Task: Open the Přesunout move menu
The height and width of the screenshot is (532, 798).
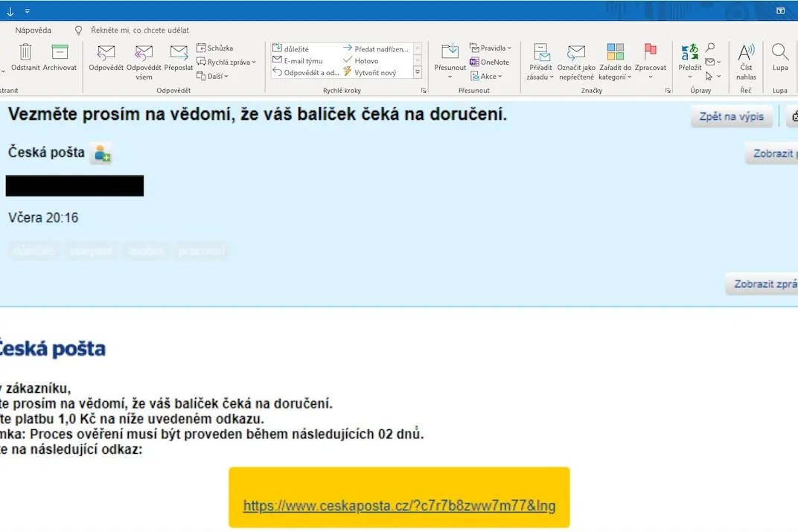Action: [x=450, y=62]
